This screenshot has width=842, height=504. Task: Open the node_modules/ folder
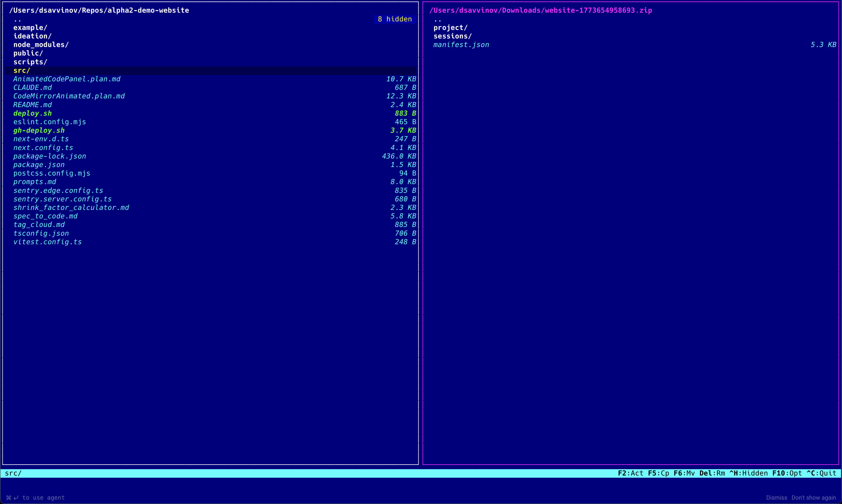41,45
